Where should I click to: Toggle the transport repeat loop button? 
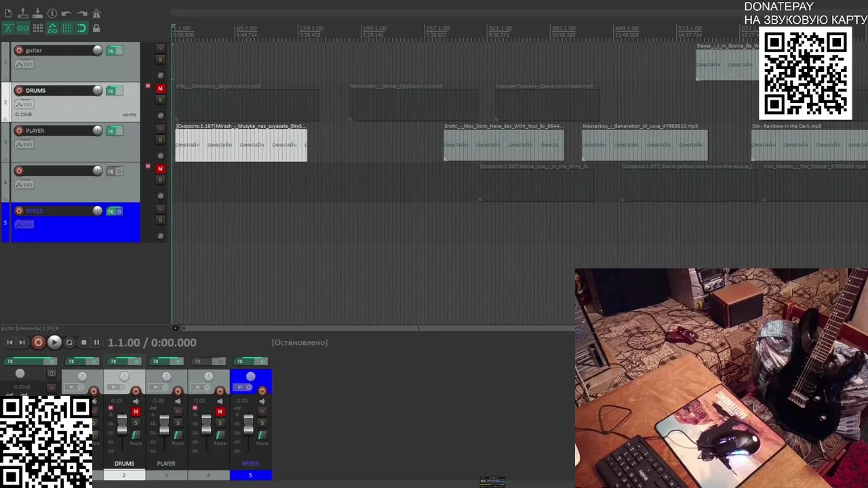click(x=69, y=343)
